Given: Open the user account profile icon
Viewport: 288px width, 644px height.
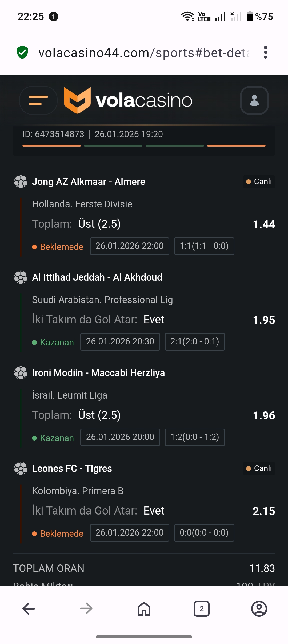Looking at the screenshot, I should tap(254, 100).
